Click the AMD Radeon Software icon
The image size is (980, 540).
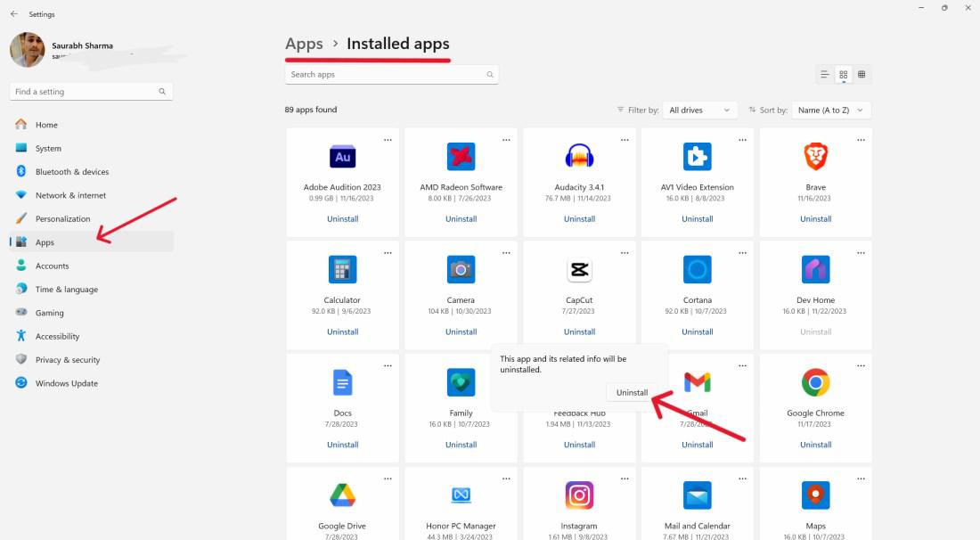461,156
